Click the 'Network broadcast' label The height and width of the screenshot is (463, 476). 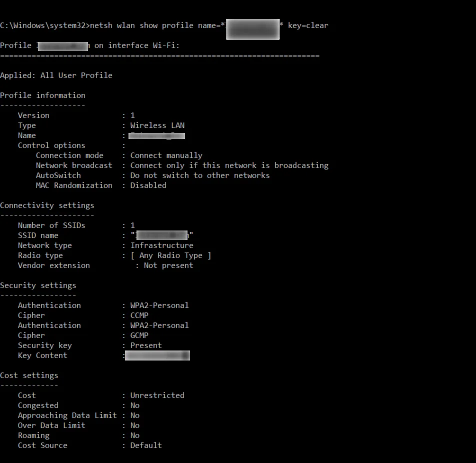tap(74, 165)
